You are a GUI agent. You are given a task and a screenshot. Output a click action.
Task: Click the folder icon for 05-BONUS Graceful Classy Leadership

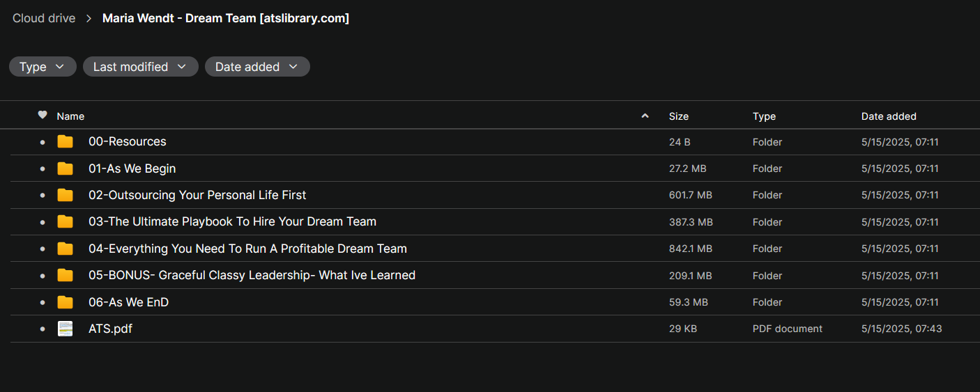[x=65, y=276]
